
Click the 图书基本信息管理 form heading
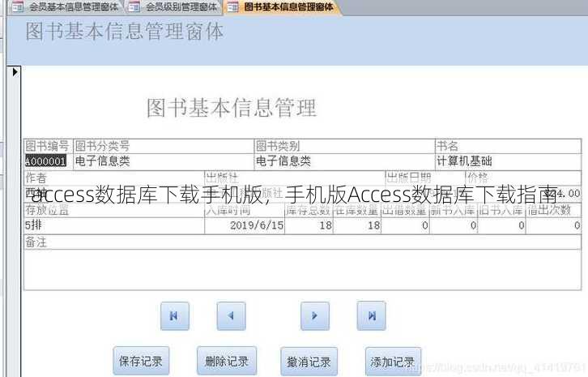232,108
